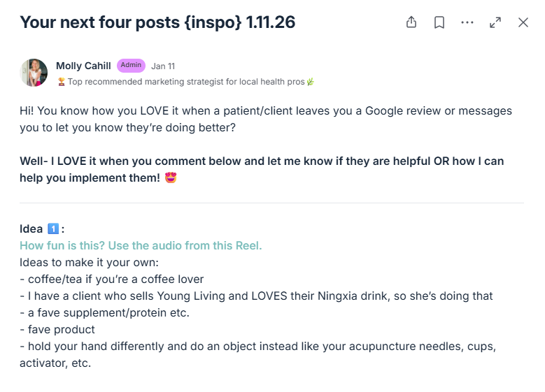Click the heart-eyes emoji
This screenshot has width=545, height=392.
[x=170, y=177]
